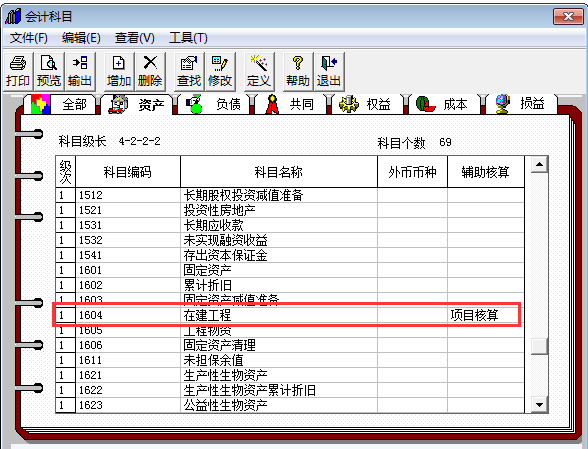Click the 输出 export toolbar icon
This screenshot has width=588, height=449.
tap(80, 71)
